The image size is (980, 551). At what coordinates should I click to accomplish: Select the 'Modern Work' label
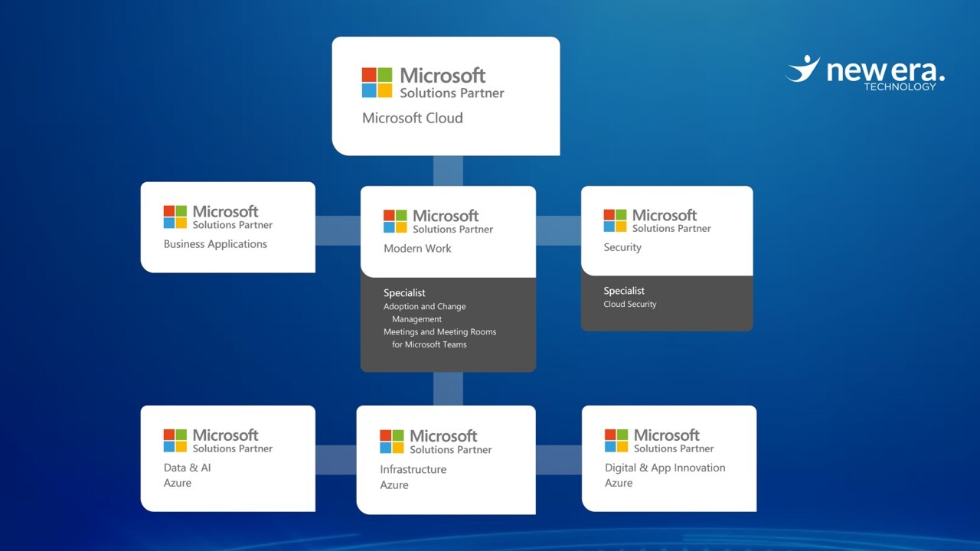pos(417,248)
